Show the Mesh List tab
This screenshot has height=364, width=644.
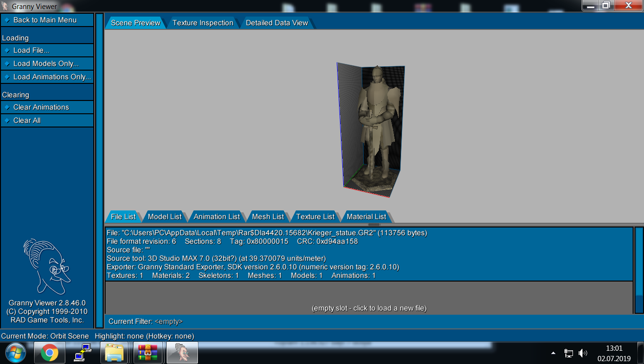pyautogui.click(x=268, y=217)
